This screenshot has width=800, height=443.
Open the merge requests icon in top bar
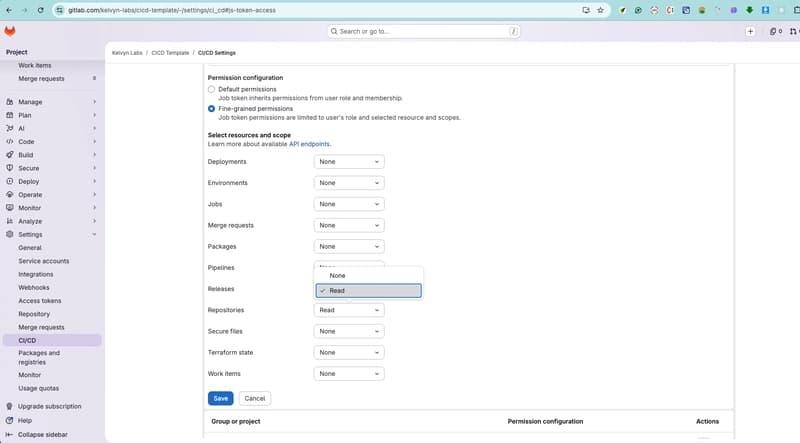pos(793,31)
